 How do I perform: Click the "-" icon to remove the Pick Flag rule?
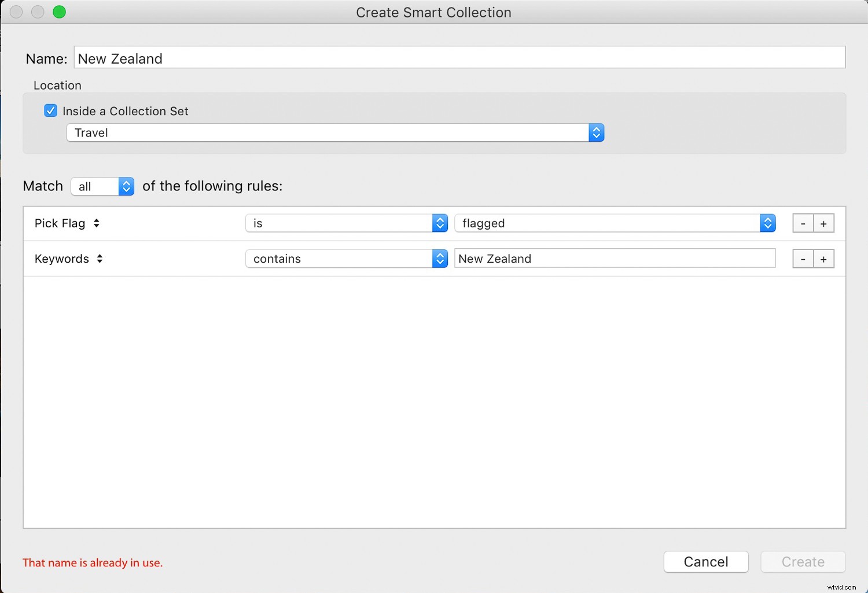803,223
